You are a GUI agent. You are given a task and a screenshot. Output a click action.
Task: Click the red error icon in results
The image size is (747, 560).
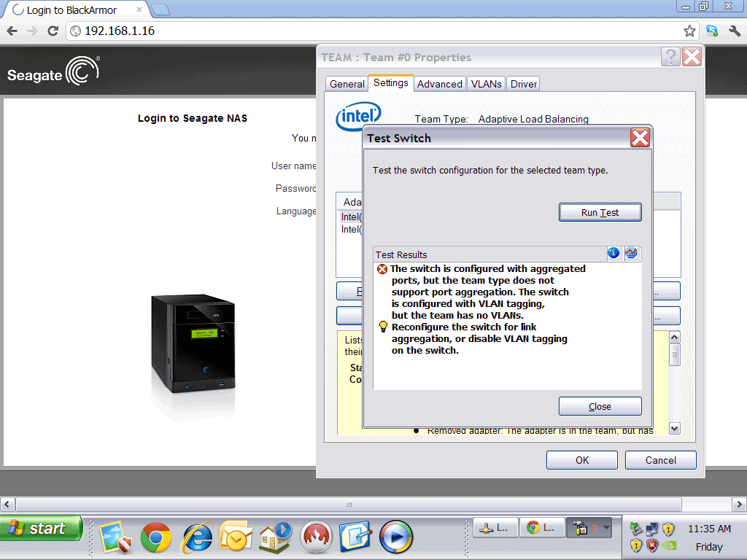click(382, 269)
